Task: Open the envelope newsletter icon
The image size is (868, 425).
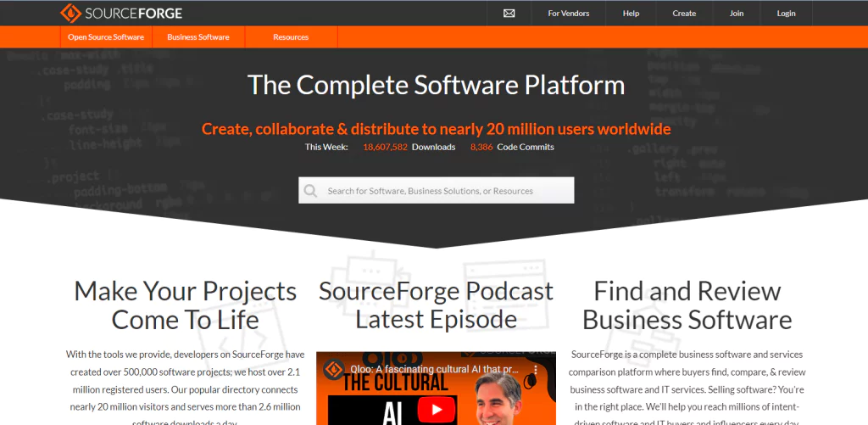Action: [509, 14]
